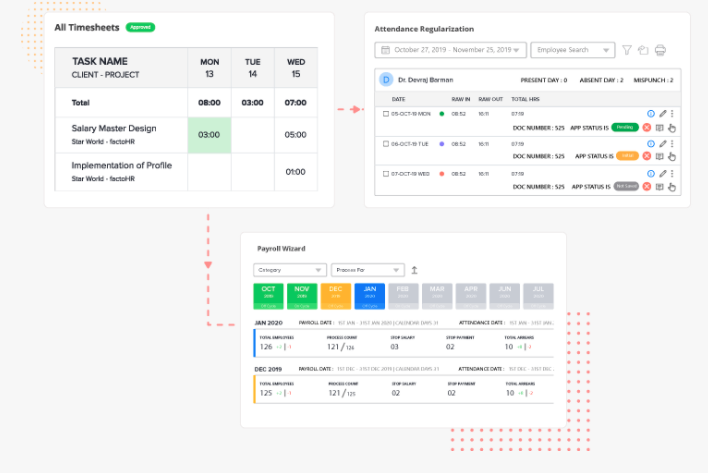Click the Dr. Devraj Barman employee name
The width and height of the screenshot is (708, 473).
pyautogui.click(x=425, y=80)
